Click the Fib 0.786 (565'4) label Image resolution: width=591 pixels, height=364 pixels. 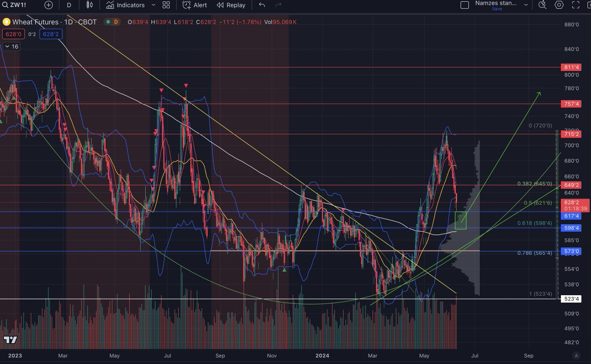(x=534, y=253)
